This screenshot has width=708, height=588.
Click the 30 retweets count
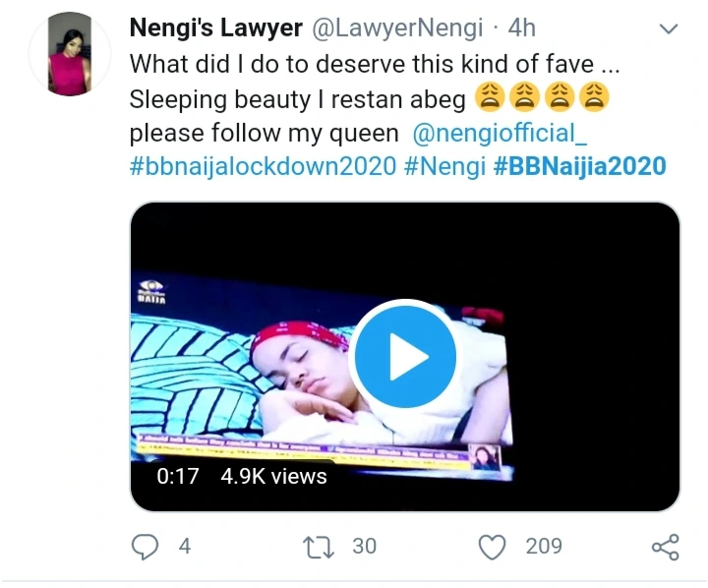(x=364, y=546)
